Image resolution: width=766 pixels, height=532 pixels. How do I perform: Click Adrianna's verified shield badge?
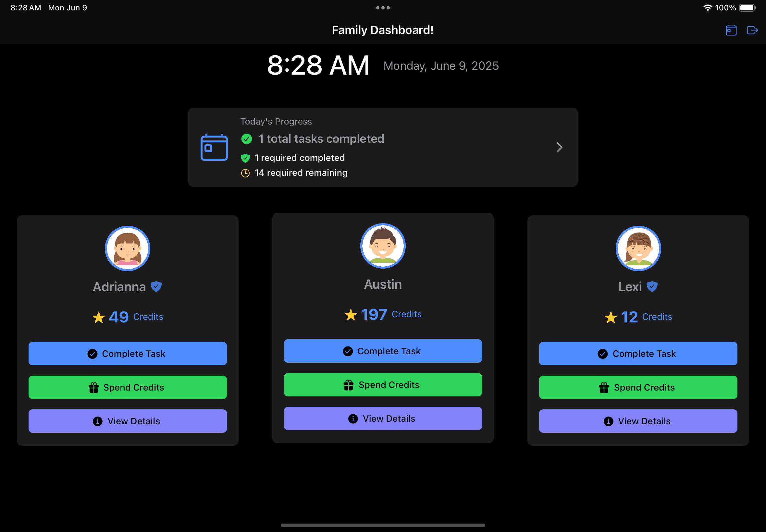click(x=157, y=286)
